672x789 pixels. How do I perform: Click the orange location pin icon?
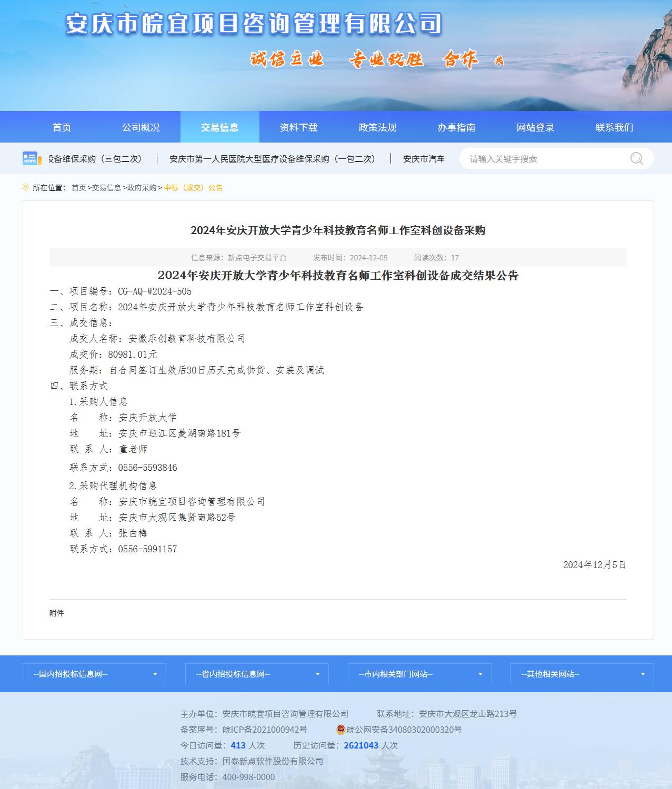[x=26, y=188]
